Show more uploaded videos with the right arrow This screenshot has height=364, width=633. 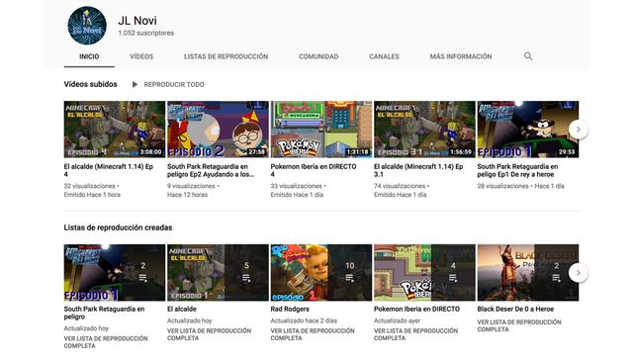click(578, 130)
